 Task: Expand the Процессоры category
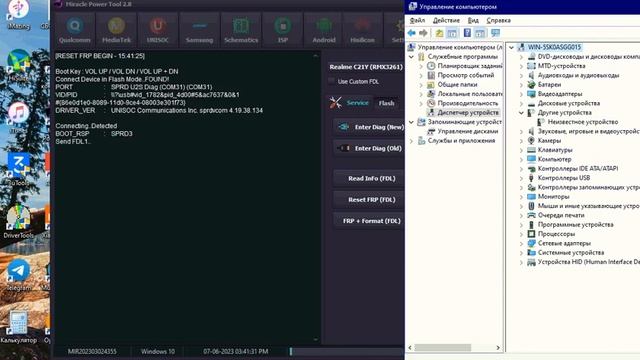521,234
